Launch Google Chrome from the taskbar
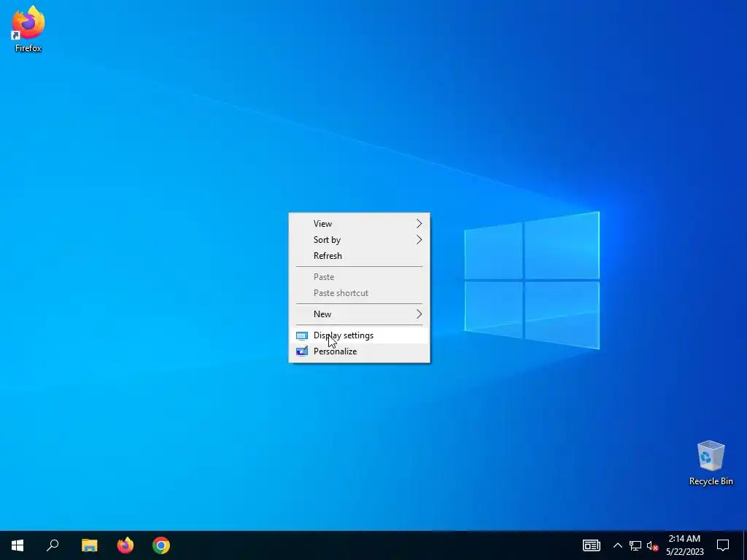747x560 pixels. tap(161, 545)
